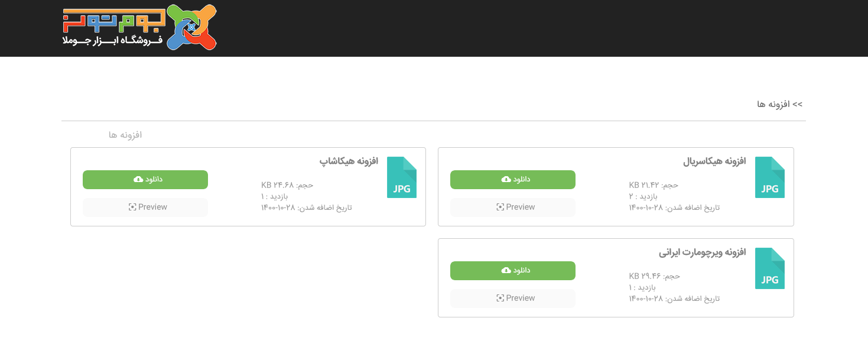Click JPG file icon for افزونه هیکاسریال
This screenshot has height=347, width=868.
[769, 177]
